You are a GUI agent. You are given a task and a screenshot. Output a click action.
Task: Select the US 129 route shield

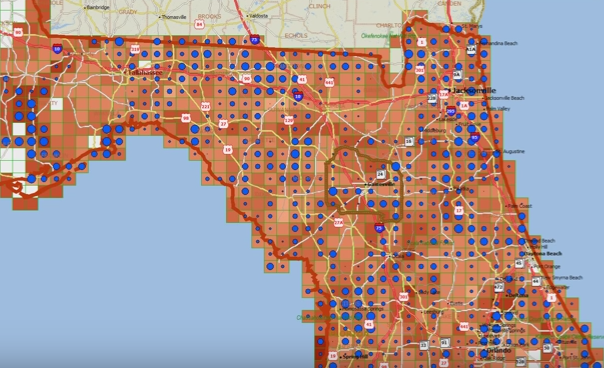[x=289, y=121]
